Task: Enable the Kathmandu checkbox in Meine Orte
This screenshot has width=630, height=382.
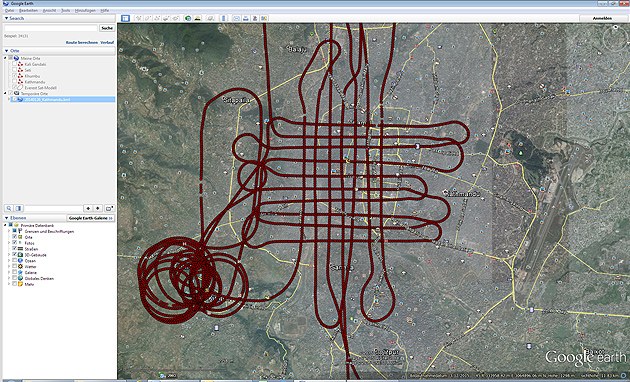Action: click(14, 82)
